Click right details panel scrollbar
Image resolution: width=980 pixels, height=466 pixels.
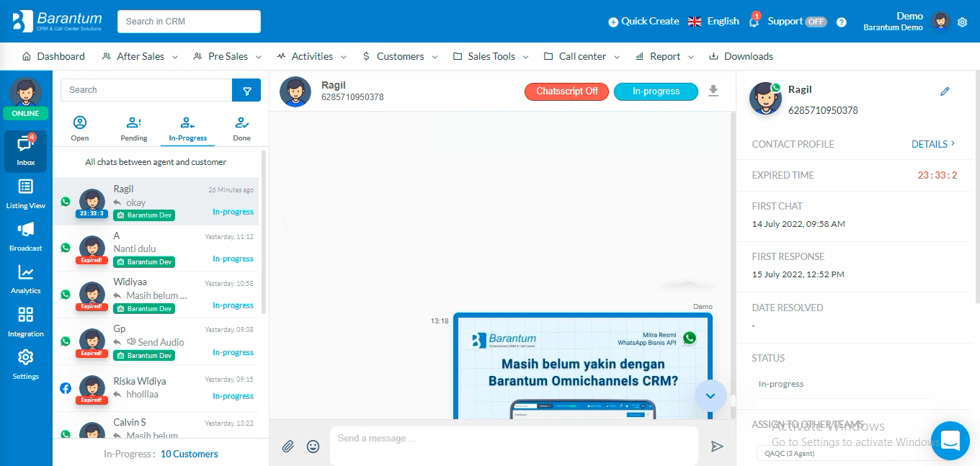tap(976, 187)
